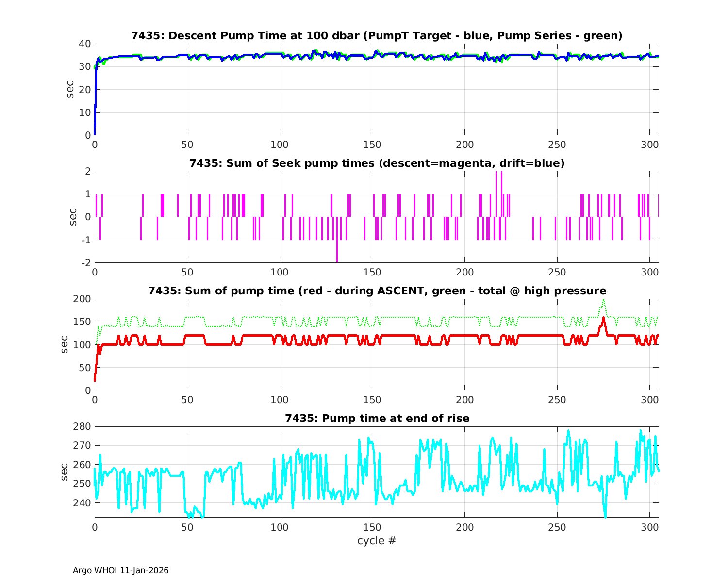Screen dimensions: 728x582
Task: Click the cyan dip below 235 near cycle 58
Action: coord(202,517)
